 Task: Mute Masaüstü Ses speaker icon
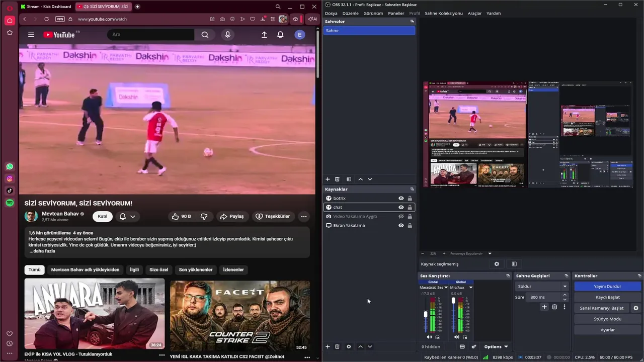pyautogui.click(x=429, y=337)
